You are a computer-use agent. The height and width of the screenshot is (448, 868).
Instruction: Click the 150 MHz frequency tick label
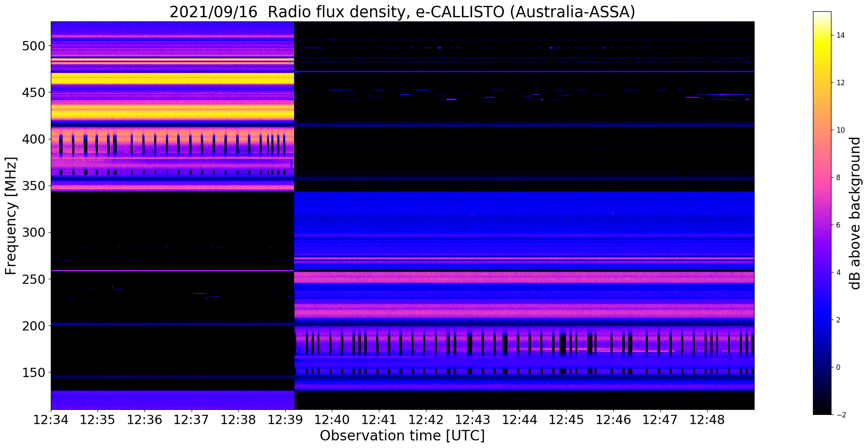pyautogui.click(x=33, y=372)
